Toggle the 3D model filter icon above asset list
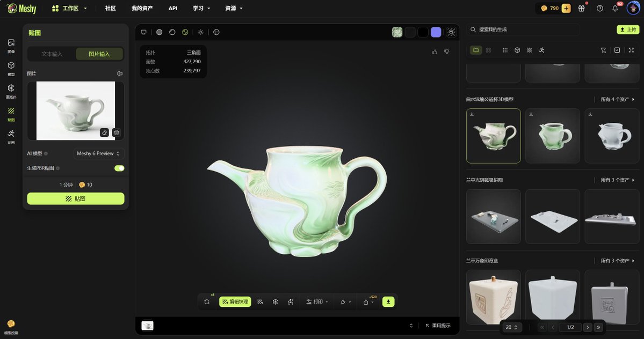Screen dimensions: 644x339 (517, 50)
